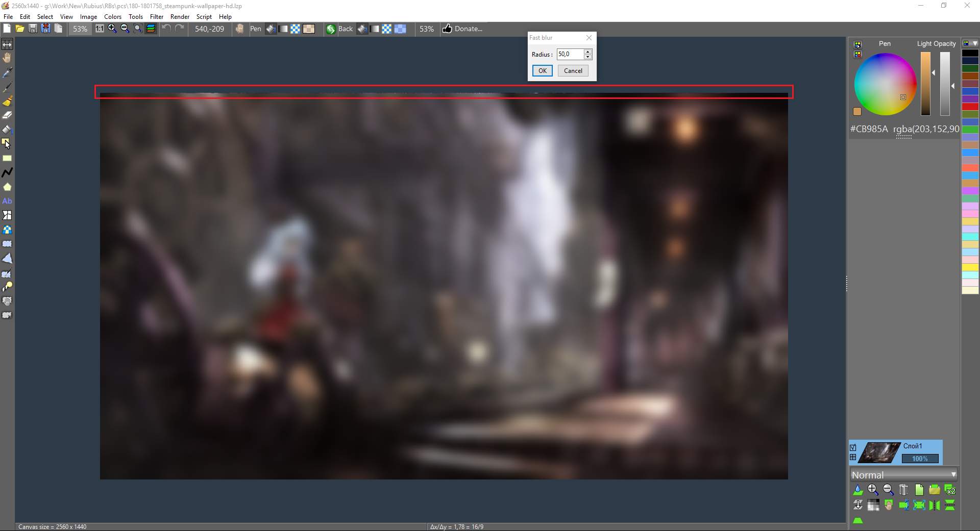Zoom in with the magnifier plus icon
This screenshot has width=980, height=531.
(x=873, y=490)
